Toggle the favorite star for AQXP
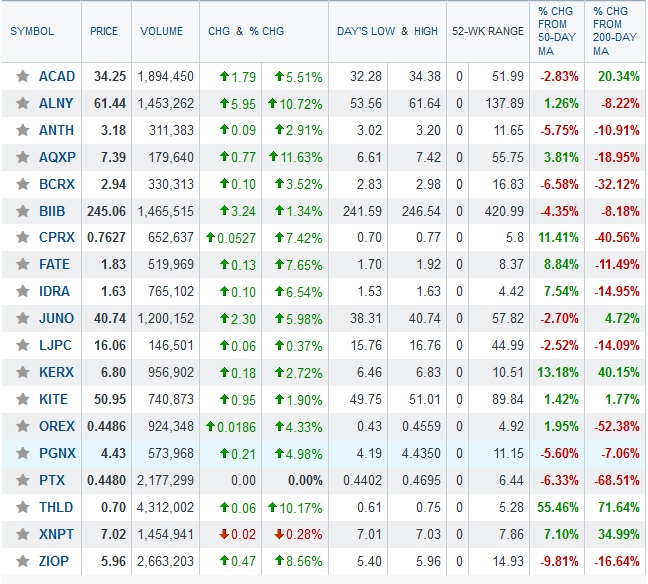648x584 pixels. pyautogui.click(x=23, y=157)
